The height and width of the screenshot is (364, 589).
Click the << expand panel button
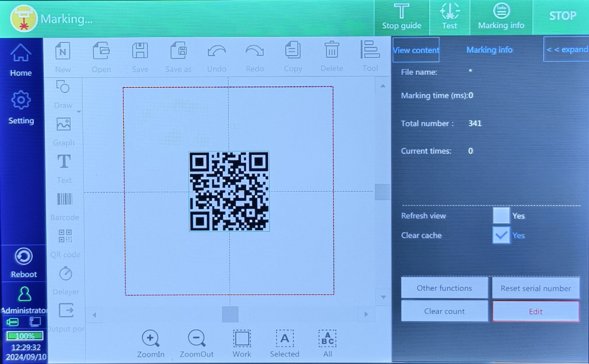tap(566, 50)
